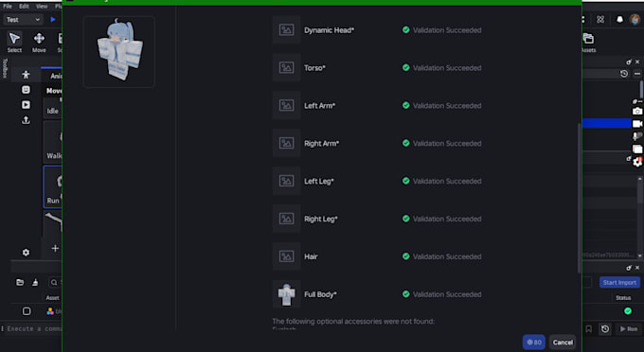The height and width of the screenshot is (352, 644).
Task: Click the Right Leg* label
Action: [x=321, y=219]
